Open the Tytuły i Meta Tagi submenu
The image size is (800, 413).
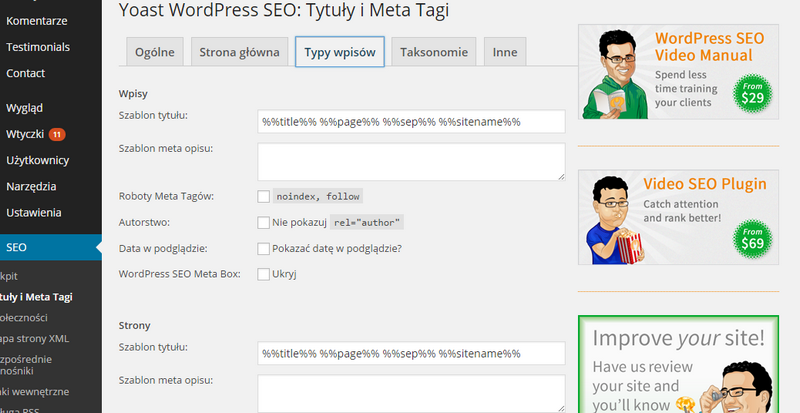36,297
